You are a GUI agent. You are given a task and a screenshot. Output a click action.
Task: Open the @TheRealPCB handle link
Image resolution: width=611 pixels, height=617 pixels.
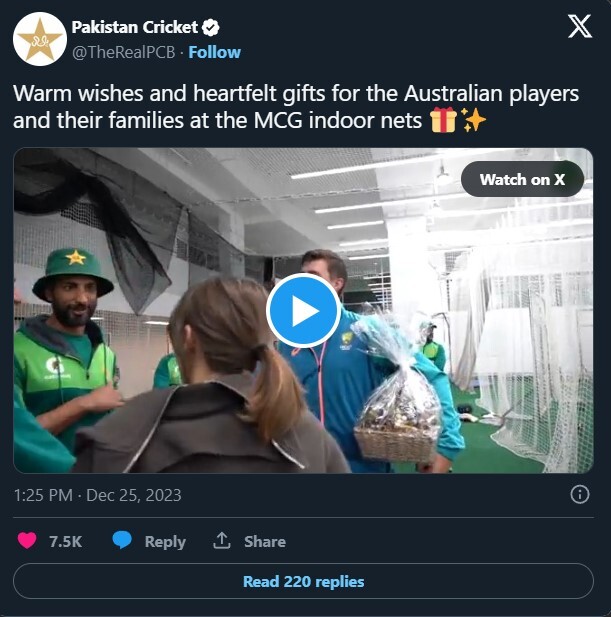click(x=124, y=52)
